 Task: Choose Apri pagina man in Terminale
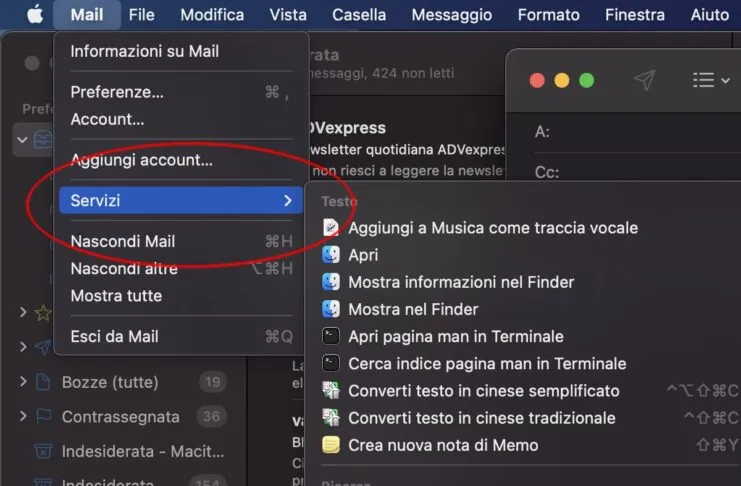[456, 337]
